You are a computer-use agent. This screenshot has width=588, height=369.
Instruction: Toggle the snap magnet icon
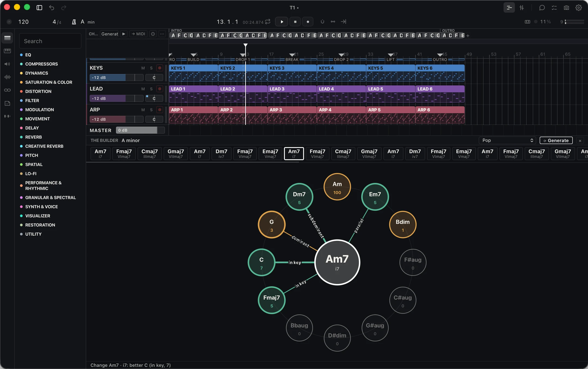tap(322, 21)
